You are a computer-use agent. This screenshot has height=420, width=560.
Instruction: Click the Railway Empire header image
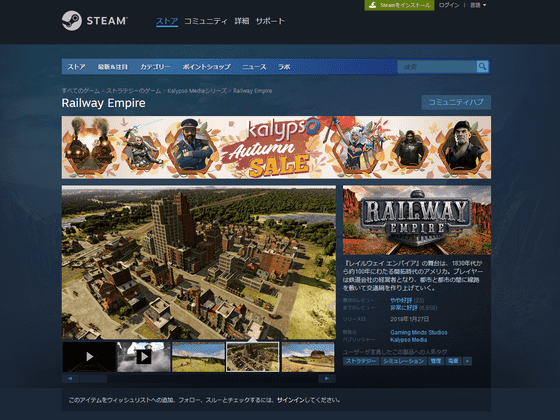pos(417,220)
